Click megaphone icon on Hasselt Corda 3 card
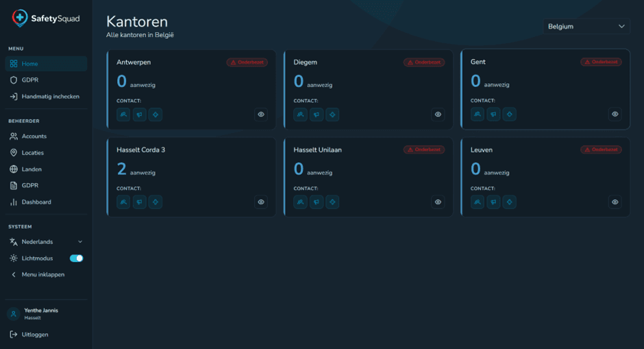 [x=139, y=202]
